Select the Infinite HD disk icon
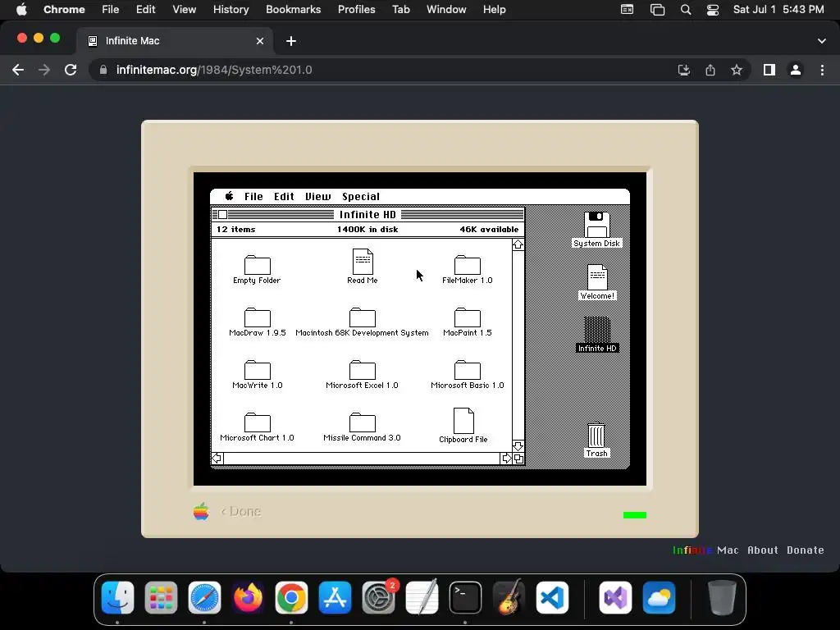Viewport: 840px width, 630px height. pos(597,330)
